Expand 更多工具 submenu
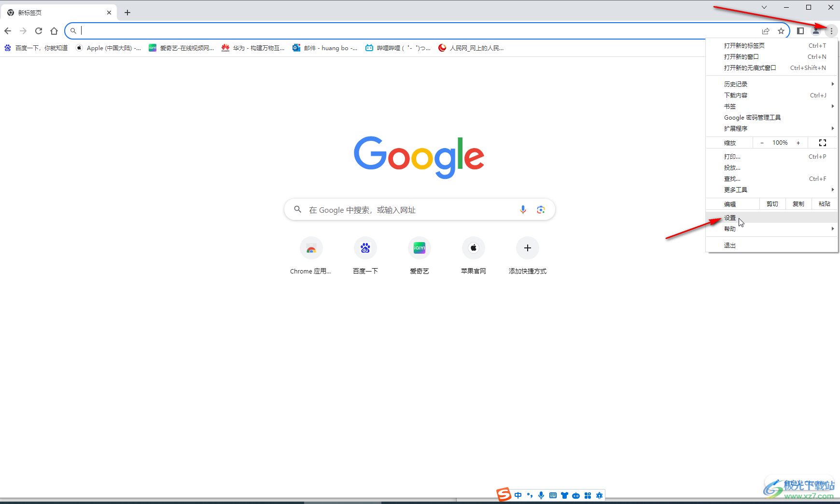Screen dimensions: 840x504 [x=772, y=190]
